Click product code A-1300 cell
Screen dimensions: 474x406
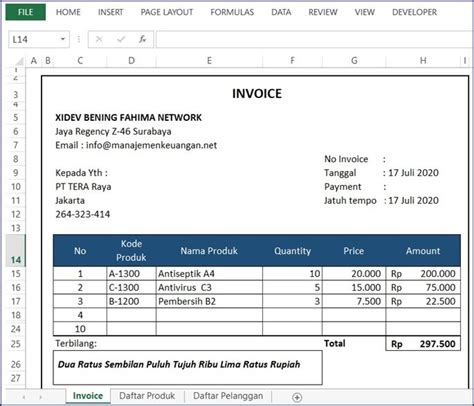[131, 274]
